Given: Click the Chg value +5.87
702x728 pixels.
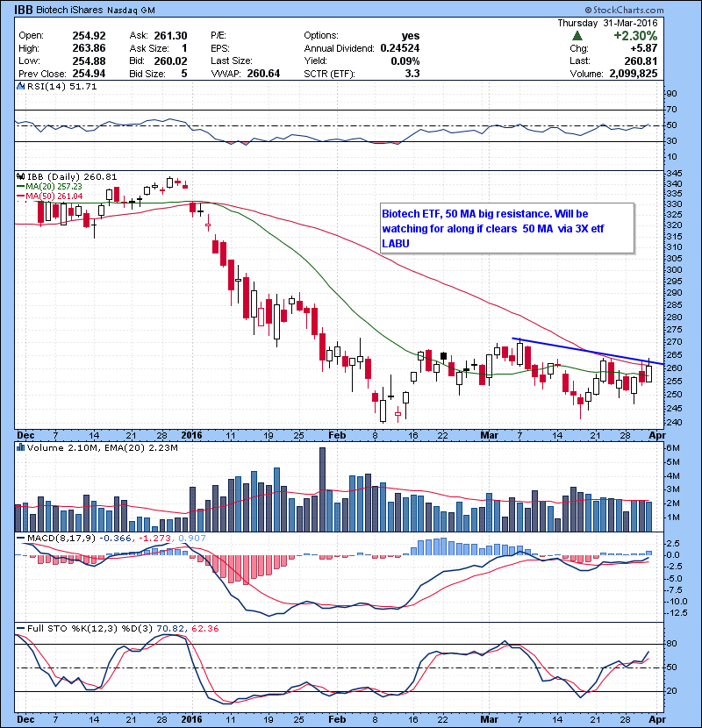Looking at the screenshot, I should coord(644,48).
